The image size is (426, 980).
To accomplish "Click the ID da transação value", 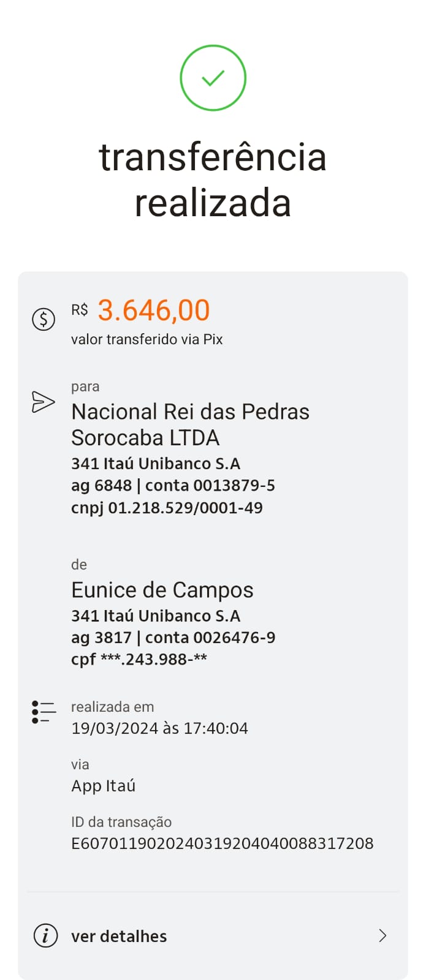I will (222, 843).
